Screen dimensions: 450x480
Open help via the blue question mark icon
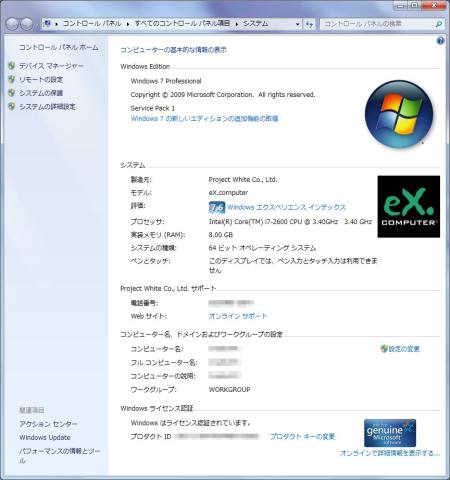[440, 41]
